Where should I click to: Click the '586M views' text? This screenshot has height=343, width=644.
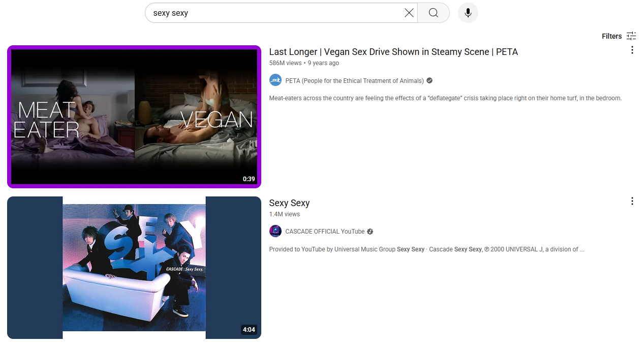tap(285, 63)
